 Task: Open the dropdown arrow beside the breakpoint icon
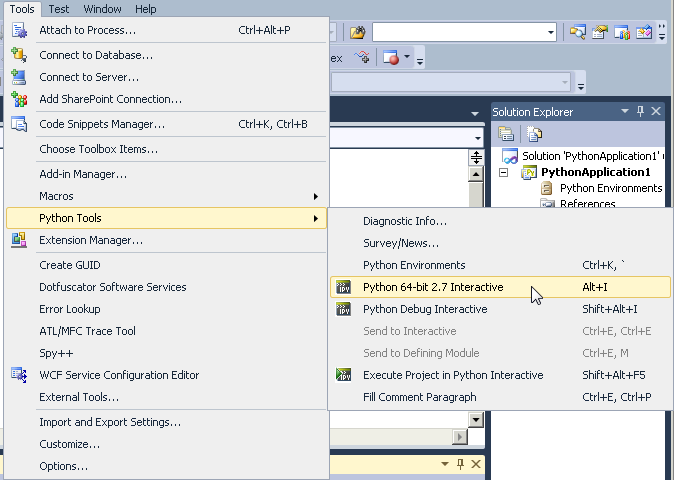pos(407,56)
